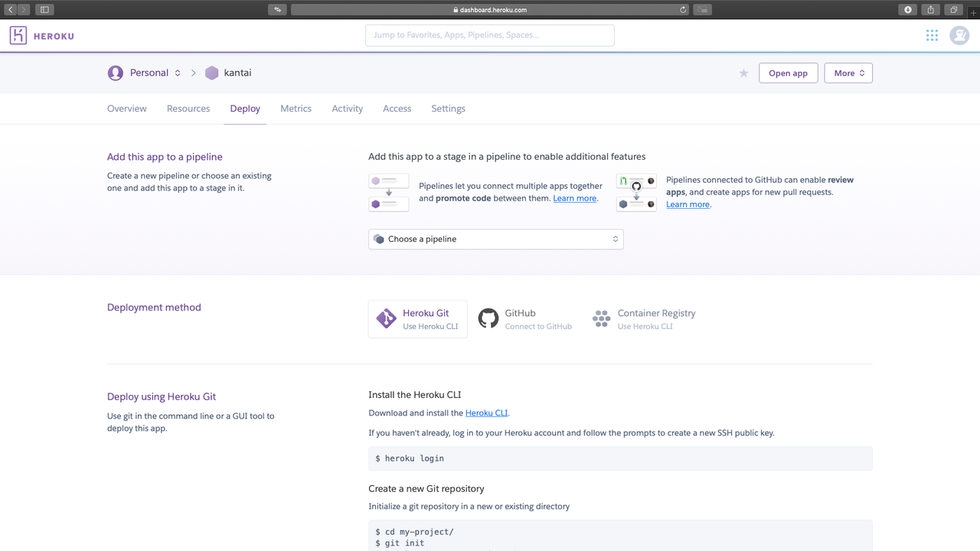Focus the Jump to Favorites search field
Screen dimensions: 980x551
pyautogui.click(x=489, y=35)
